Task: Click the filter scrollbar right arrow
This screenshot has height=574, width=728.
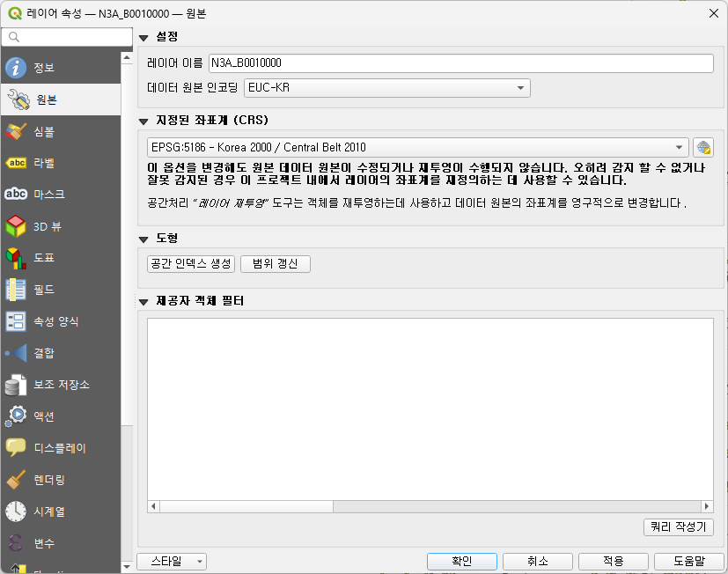Action: [x=707, y=506]
